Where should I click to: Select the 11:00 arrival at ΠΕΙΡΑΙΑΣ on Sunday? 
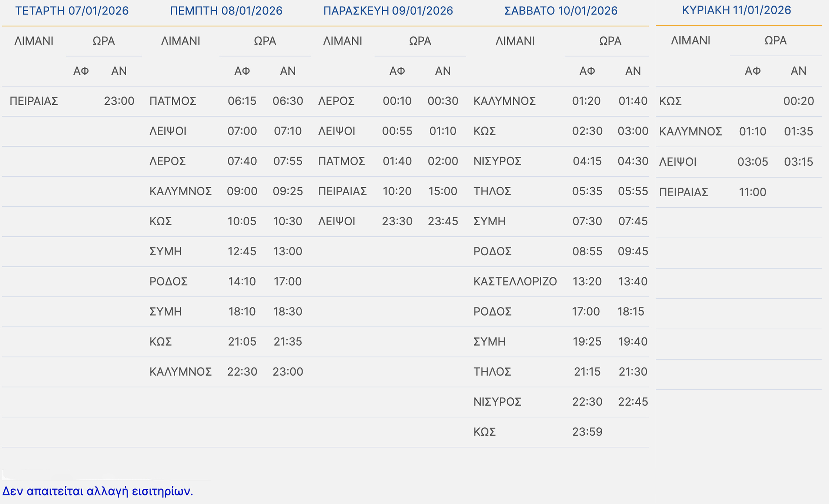pos(752,192)
